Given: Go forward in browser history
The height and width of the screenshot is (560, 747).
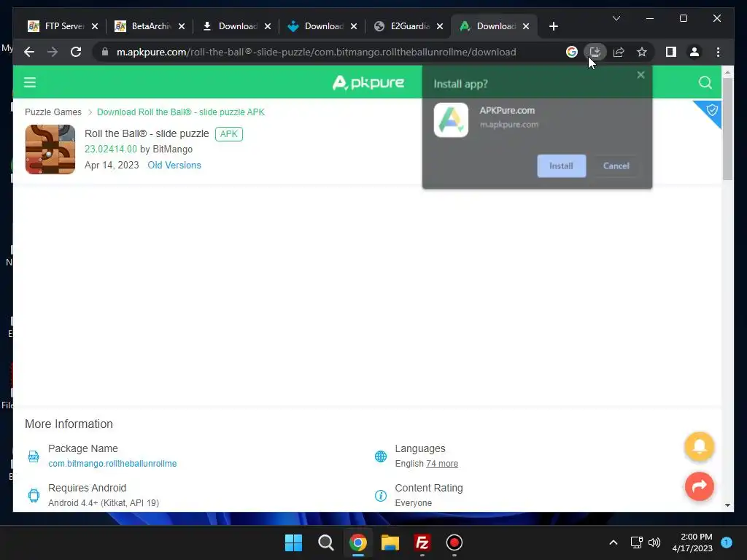Looking at the screenshot, I should pos(53,52).
